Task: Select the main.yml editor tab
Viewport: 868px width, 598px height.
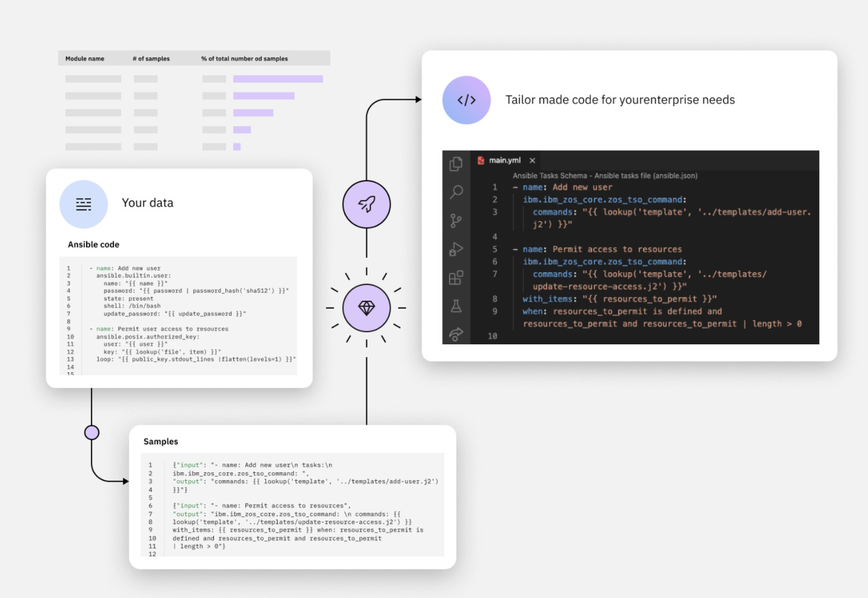Action: click(506, 160)
